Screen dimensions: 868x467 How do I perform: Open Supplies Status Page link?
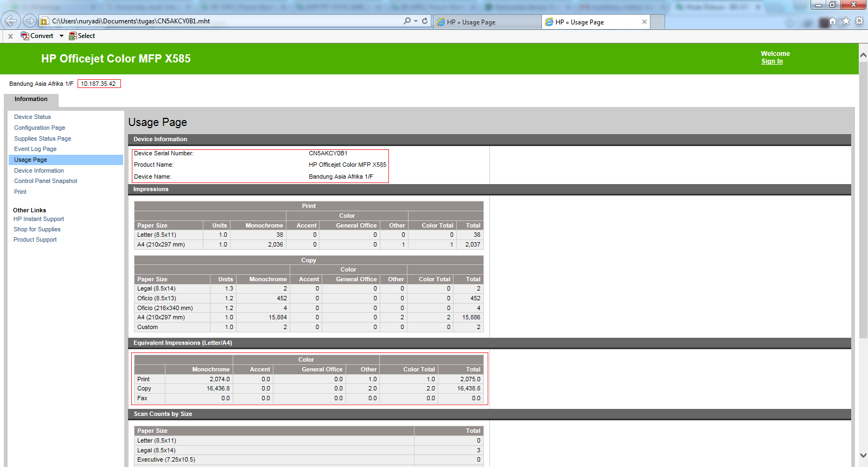click(42, 138)
